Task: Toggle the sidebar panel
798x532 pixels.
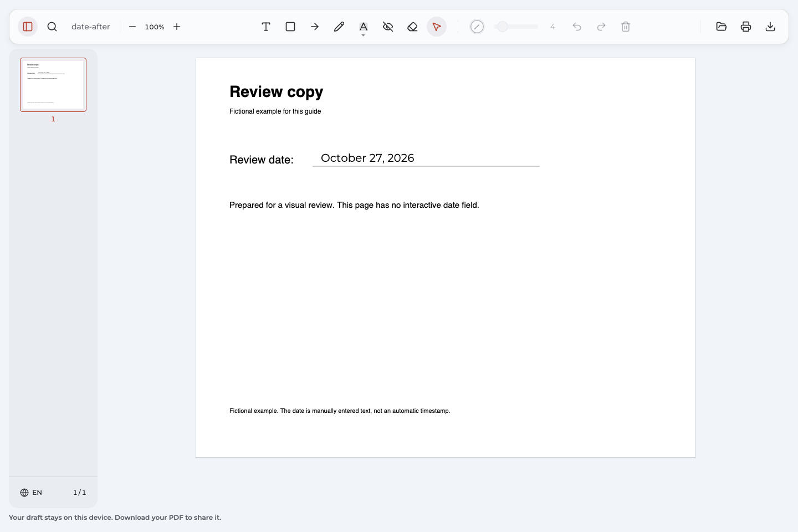Action: pos(28,27)
